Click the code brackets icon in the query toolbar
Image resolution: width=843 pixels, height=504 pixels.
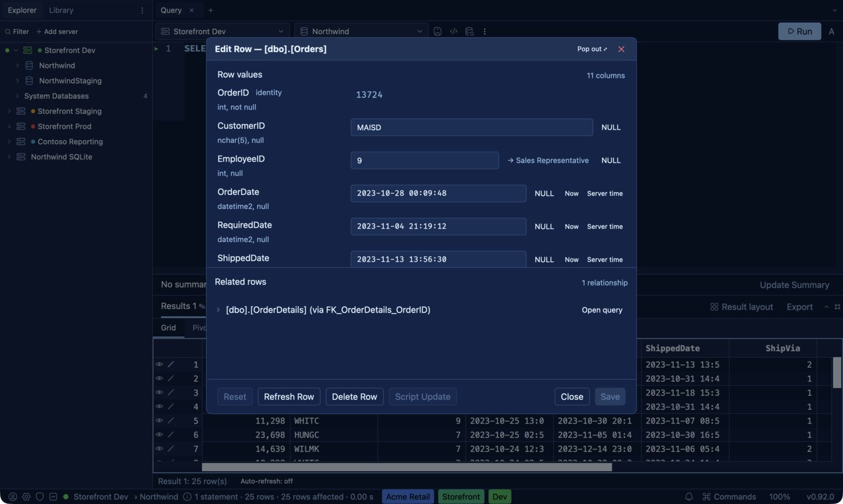point(454,32)
